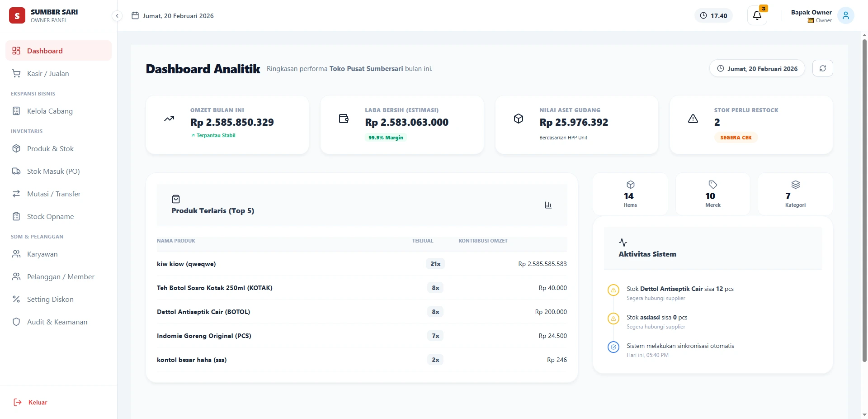Screen dimensions: 868x419
Task: Select the Pelanggan / Member entry
Action: (x=60, y=276)
